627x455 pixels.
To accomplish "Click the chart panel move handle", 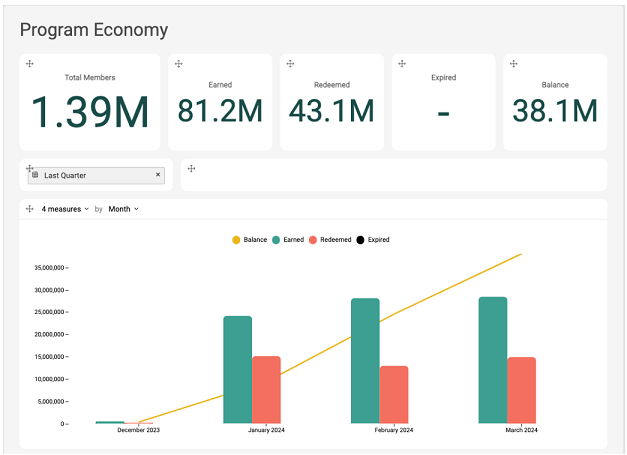I will [30, 209].
